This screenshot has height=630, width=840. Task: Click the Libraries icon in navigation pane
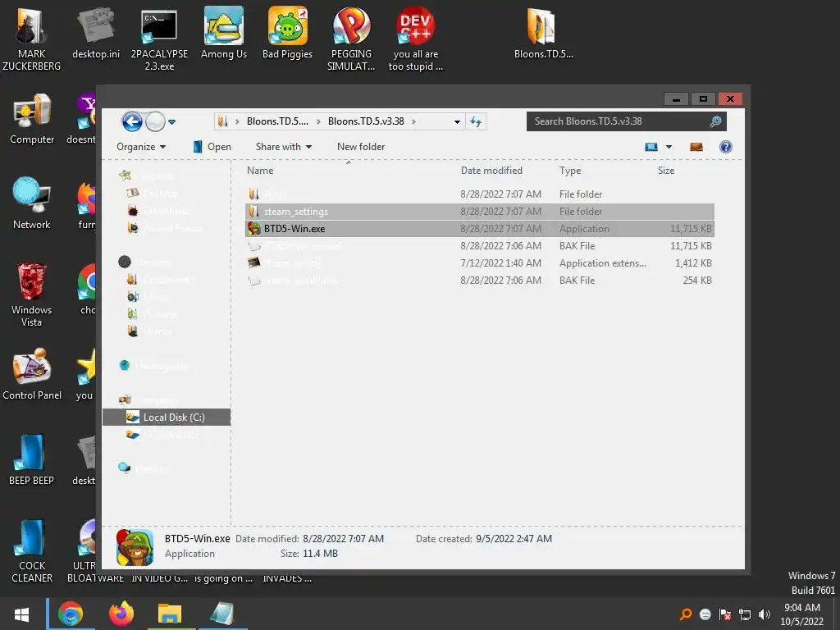tap(125, 262)
